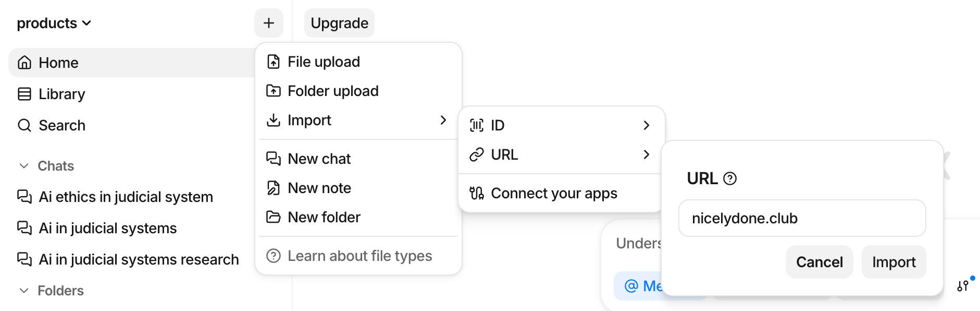Open Connect your apps

pos(554,193)
